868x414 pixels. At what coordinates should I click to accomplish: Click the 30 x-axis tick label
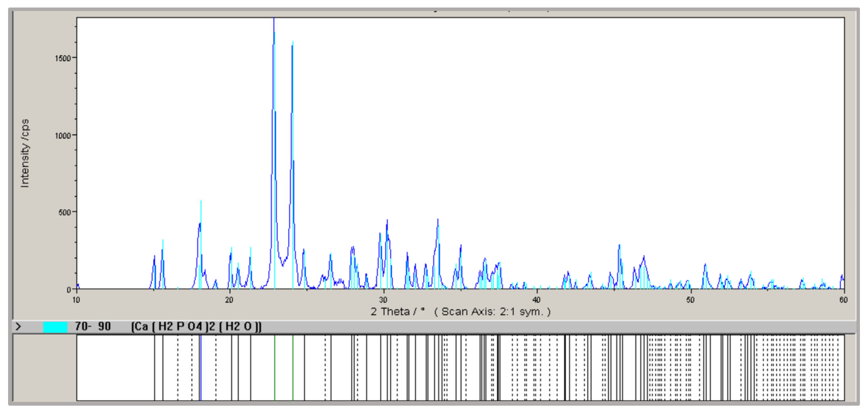[x=383, y=300]
